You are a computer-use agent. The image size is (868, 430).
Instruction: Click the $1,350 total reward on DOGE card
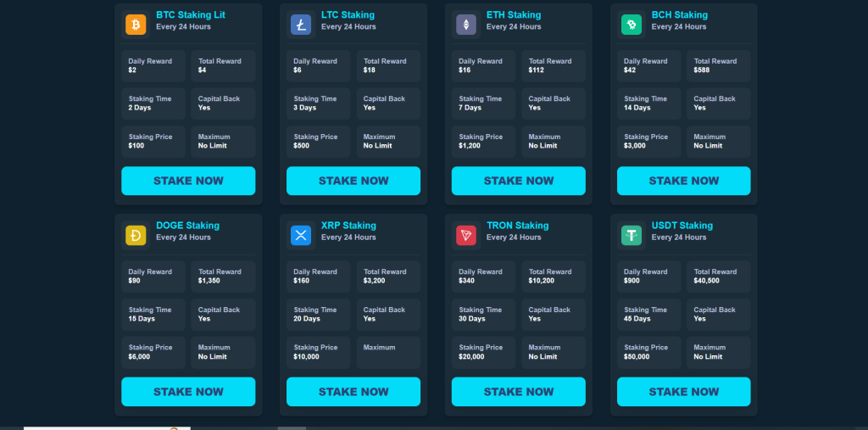pyautogui.click(x=209, y=281)
